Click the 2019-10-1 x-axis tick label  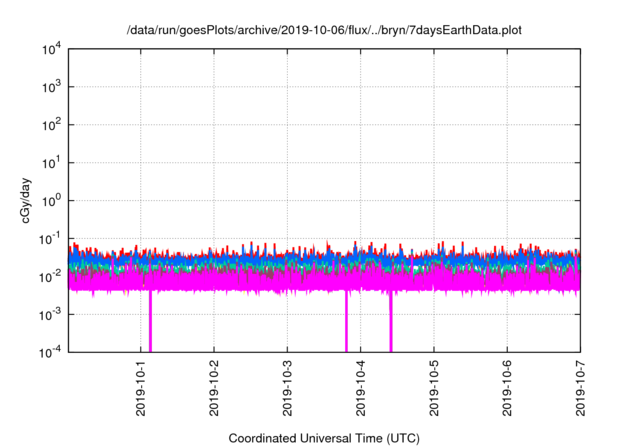tap(141, 388)
